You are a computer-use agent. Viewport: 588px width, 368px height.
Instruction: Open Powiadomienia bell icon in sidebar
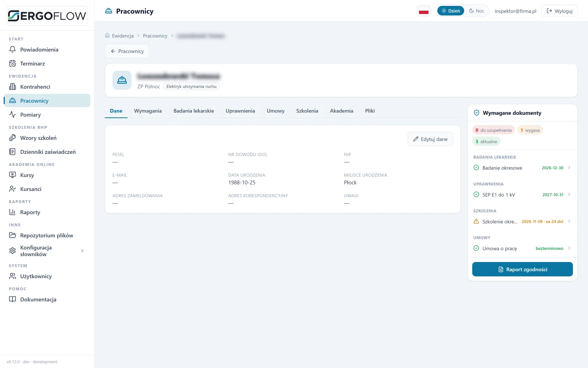[12, 49]
